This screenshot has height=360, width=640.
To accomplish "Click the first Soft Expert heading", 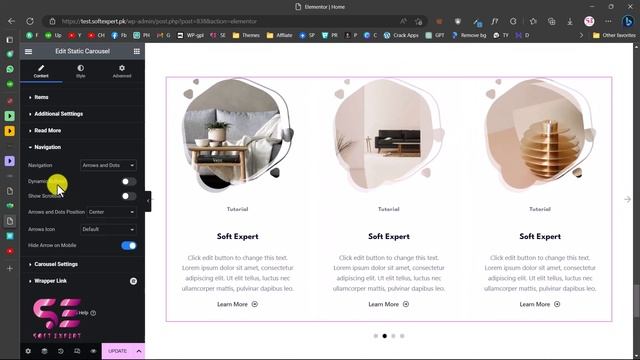I will click(x=237, y=236).
